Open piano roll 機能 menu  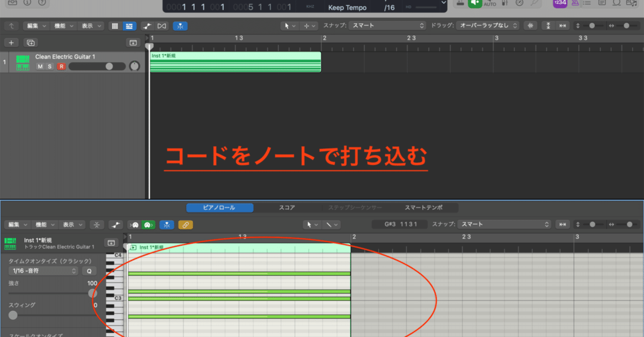[44, 225]
